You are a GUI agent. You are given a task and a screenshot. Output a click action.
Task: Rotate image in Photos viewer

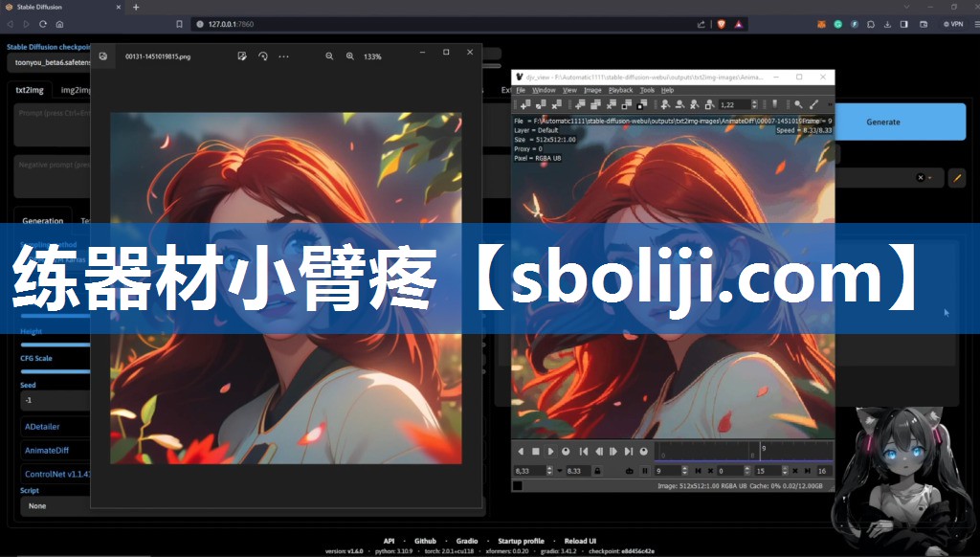pos(263,56)
